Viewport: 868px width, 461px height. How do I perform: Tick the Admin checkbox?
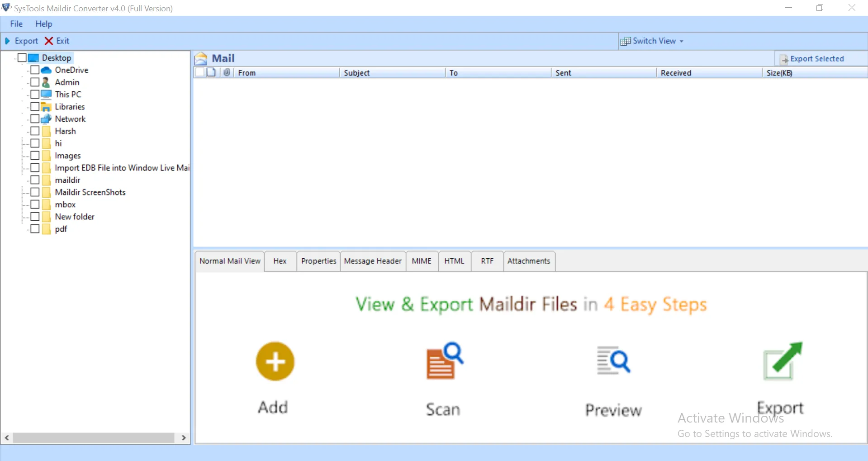35,82
